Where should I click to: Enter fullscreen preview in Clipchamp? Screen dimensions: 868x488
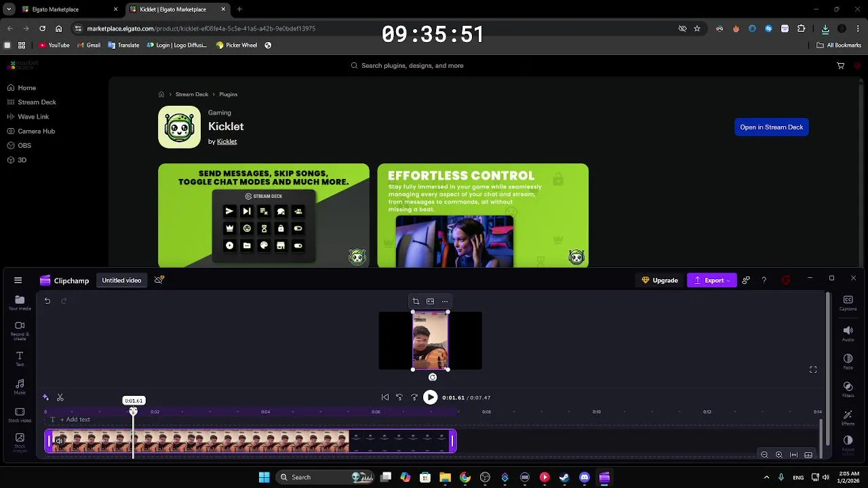tap(813, 369)
